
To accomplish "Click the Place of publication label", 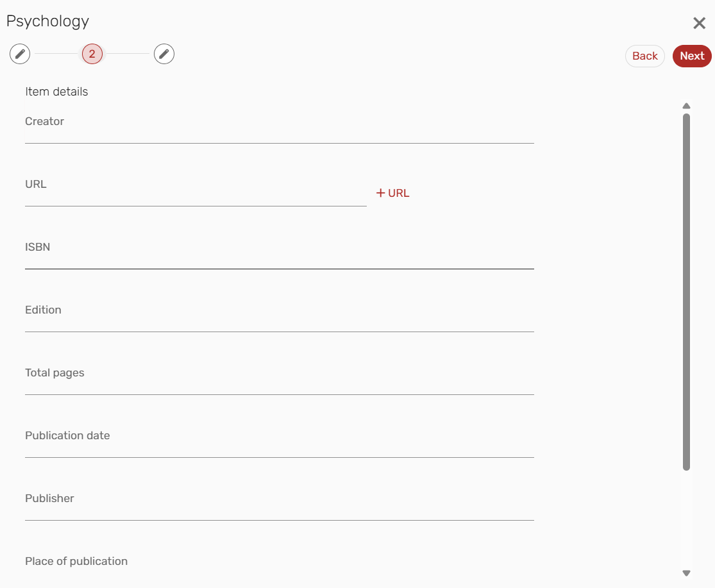I will 76,561.
